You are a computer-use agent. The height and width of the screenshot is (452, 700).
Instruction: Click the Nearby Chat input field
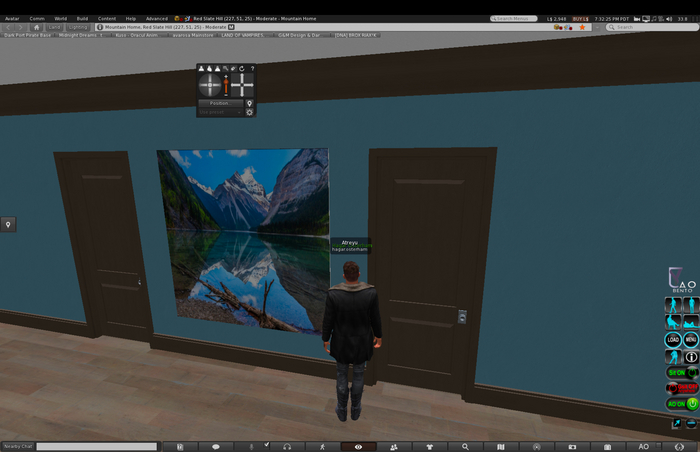(96, 446)
